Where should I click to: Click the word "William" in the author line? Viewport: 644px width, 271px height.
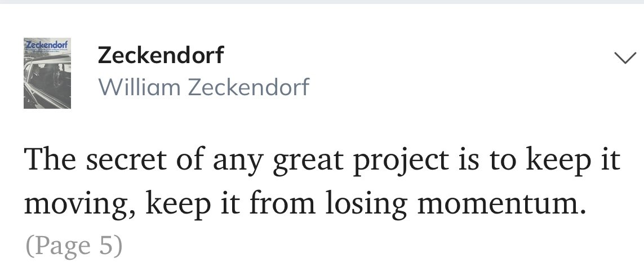139,87
